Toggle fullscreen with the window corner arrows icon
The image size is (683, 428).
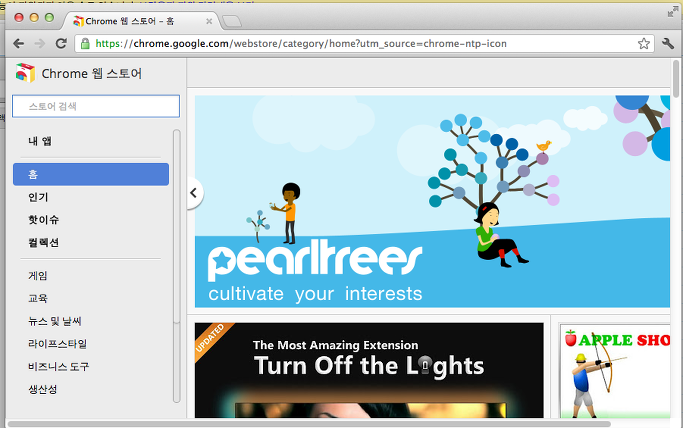point(673,12)
